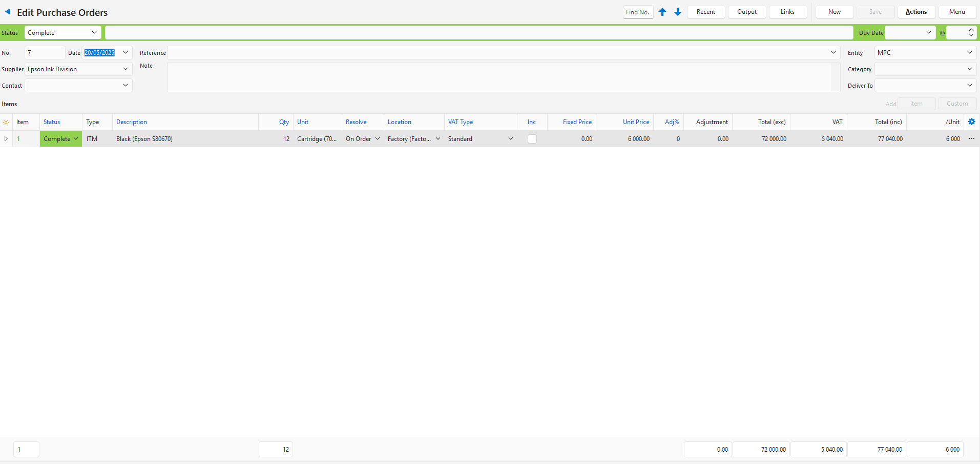Open the Actions menu
Screen dimensions: 980x464
point(916,12)
